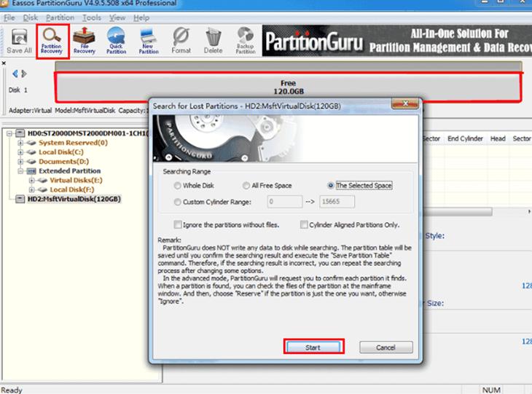The height and width of the screenshot is (394, 532).
Task: Open the Quick Partition tool
Action: click(117, 41)
